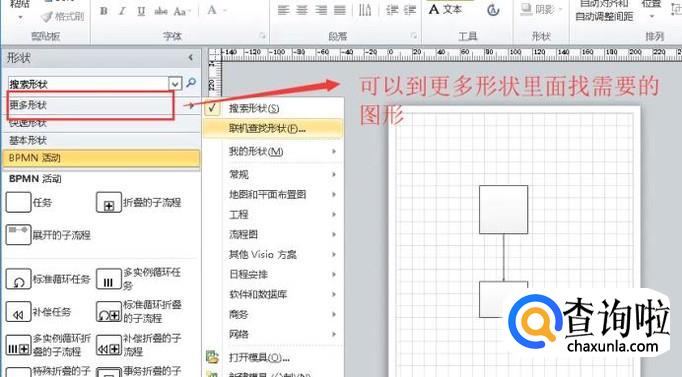
Task: Open the BPMN 活动 stencil tab
Action: coord(101,158)
